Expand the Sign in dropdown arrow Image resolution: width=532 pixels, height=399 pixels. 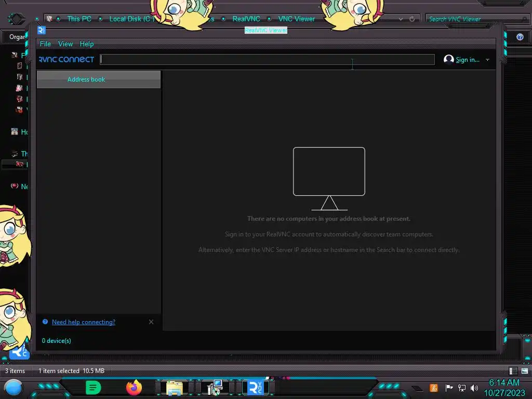(x=487, y=60)
